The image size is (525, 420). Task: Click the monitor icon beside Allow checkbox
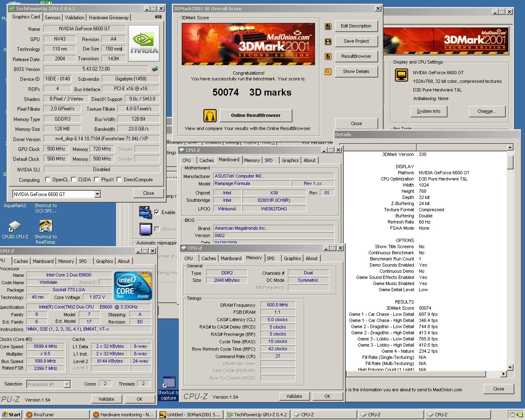tap(145, 229)
